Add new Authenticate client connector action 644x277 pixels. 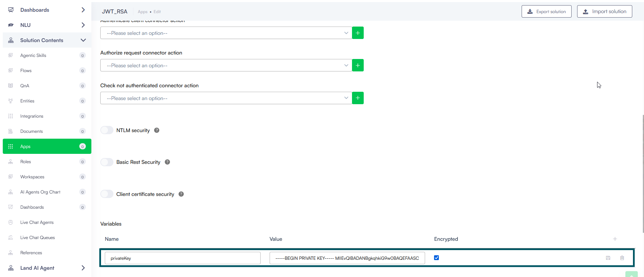(358, 33)
